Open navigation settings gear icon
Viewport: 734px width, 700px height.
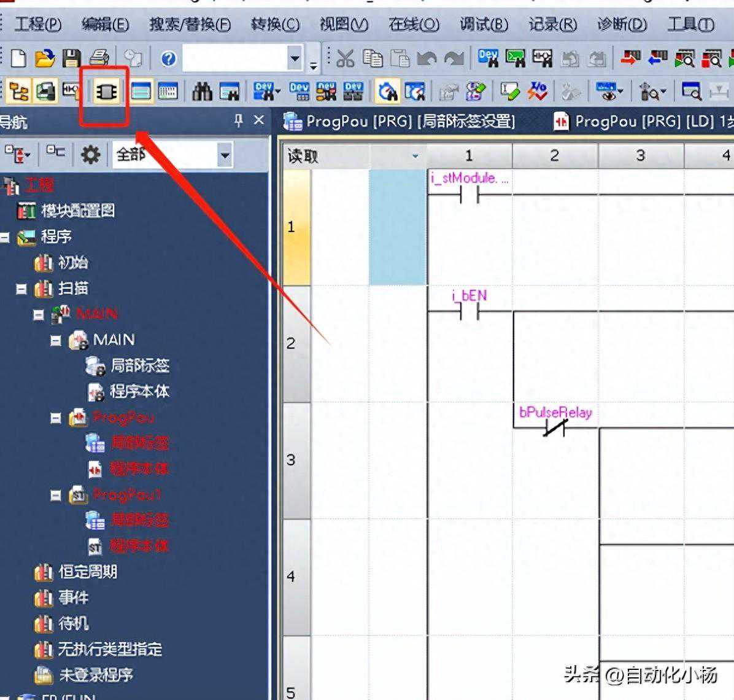tap(90, 154)
